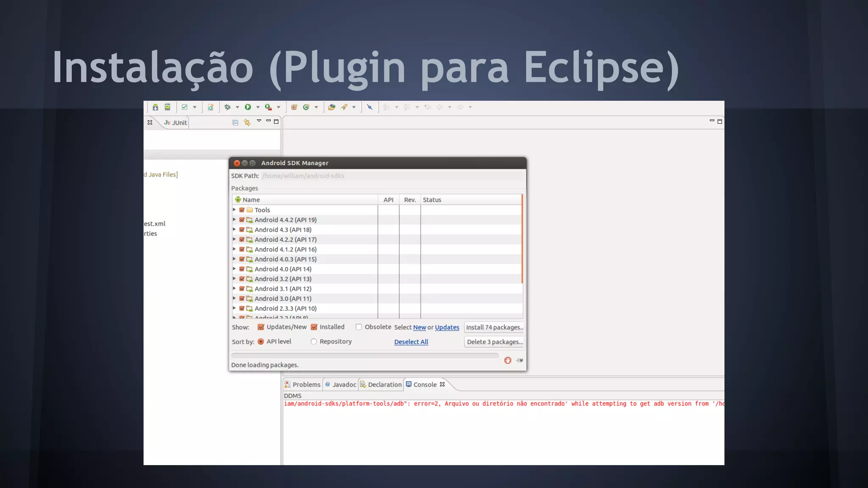Toggle the Mark Occurrences icon
The width and height of the screenshot is (868, 488).
coord(370,107)
